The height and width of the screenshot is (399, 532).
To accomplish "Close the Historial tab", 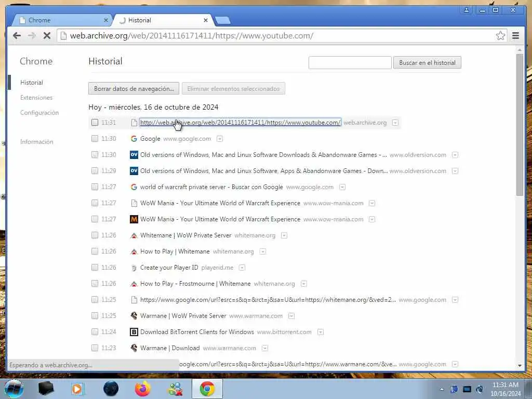I will tap(206, 20).
